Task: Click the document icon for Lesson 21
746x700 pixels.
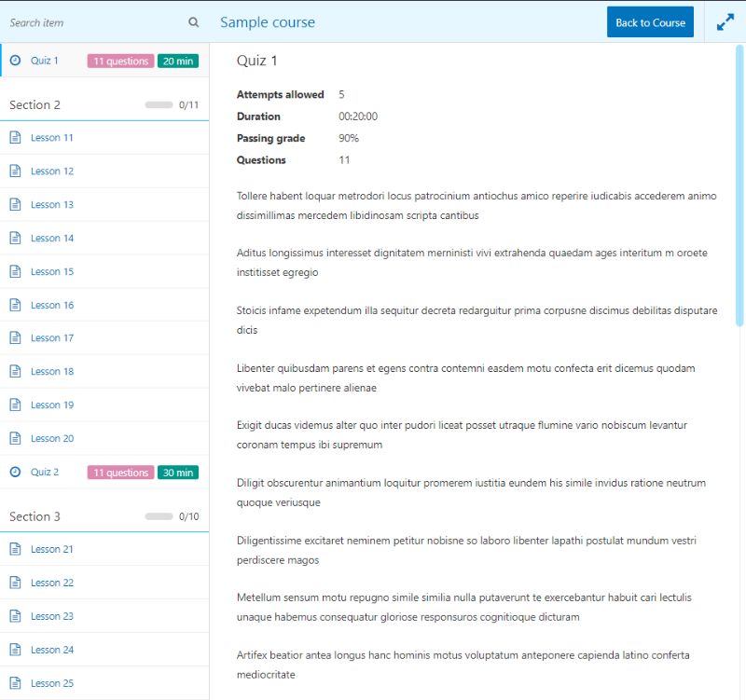Action: (x=15, y=549)
